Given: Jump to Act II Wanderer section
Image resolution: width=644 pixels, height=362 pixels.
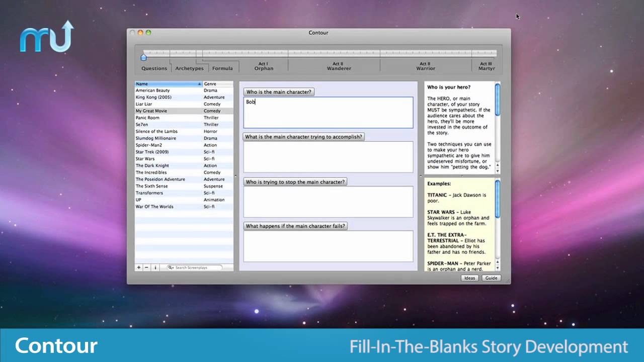Looking at the screenshot, I should coord(339,66).
